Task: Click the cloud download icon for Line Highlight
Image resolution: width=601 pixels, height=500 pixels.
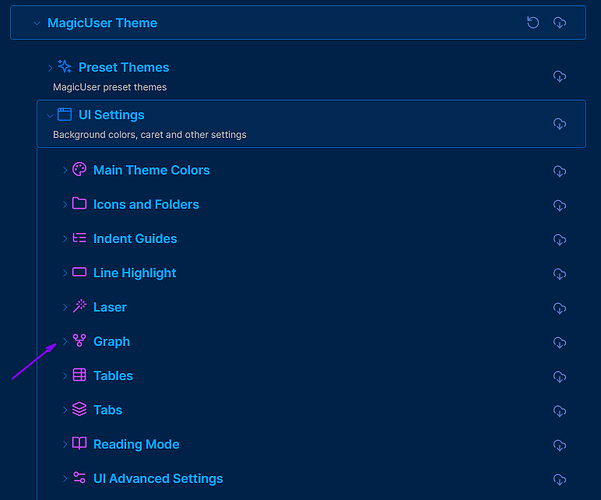Action: (560, 274)
